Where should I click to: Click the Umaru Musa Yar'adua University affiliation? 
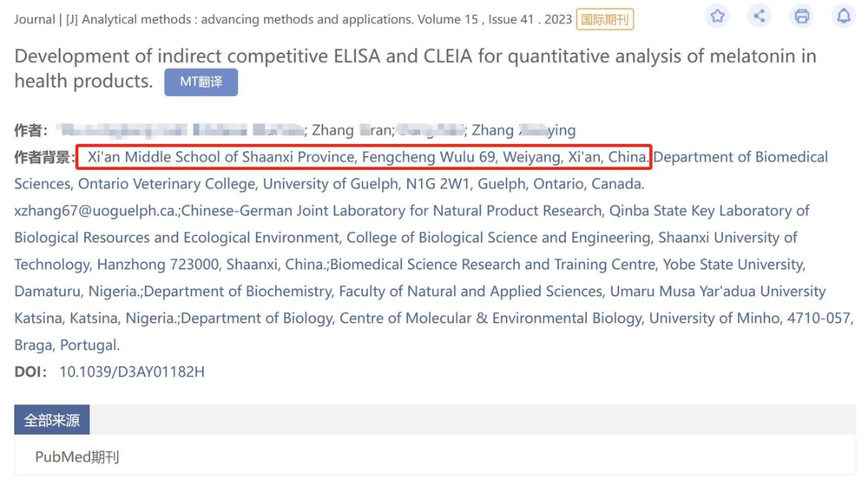click(x=718, y=291)
